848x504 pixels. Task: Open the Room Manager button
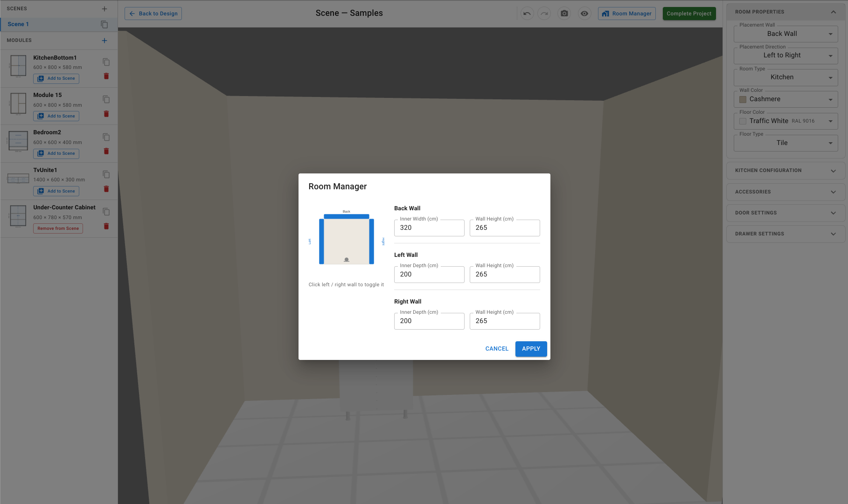coord(626,14)
